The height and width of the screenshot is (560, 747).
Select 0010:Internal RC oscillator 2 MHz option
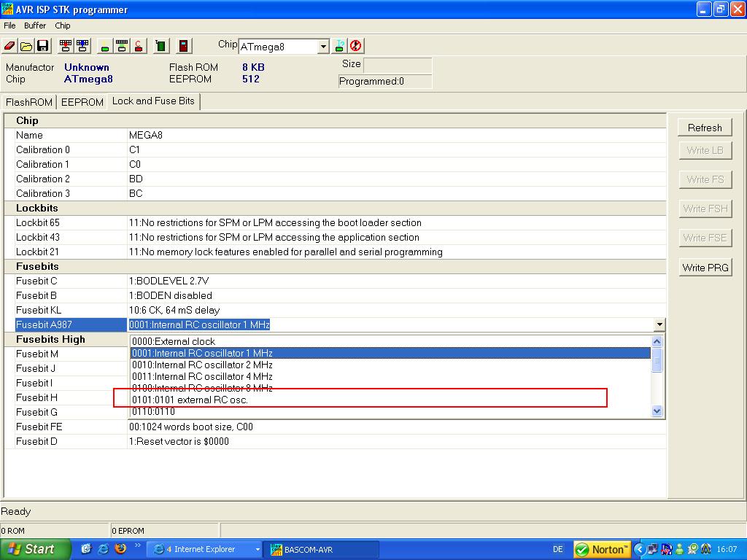coord(390,365)
